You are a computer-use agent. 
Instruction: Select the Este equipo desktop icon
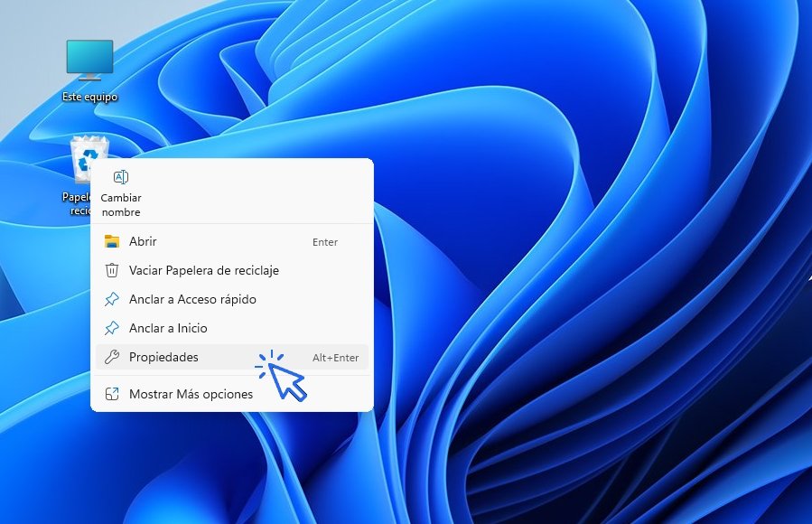[89, 60]
